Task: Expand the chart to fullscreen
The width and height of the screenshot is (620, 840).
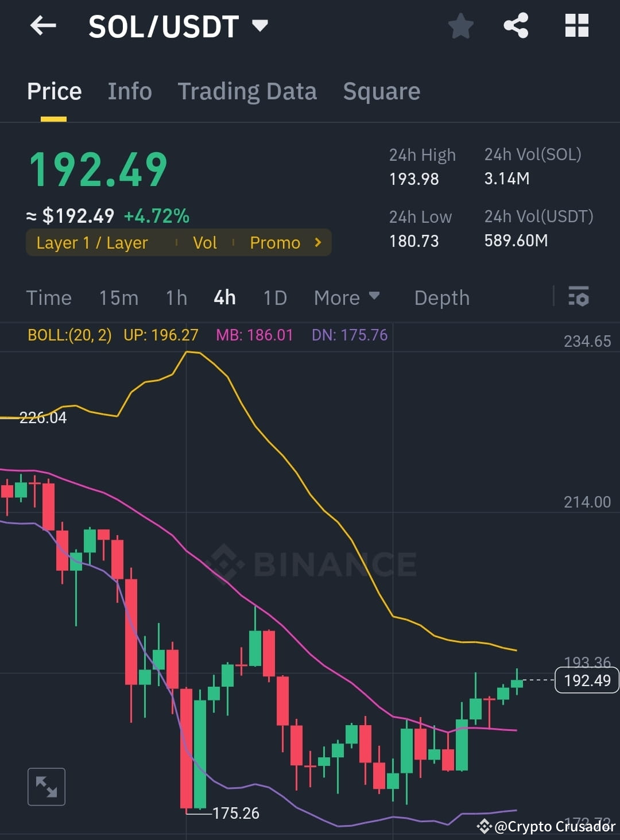Action: 46,787
